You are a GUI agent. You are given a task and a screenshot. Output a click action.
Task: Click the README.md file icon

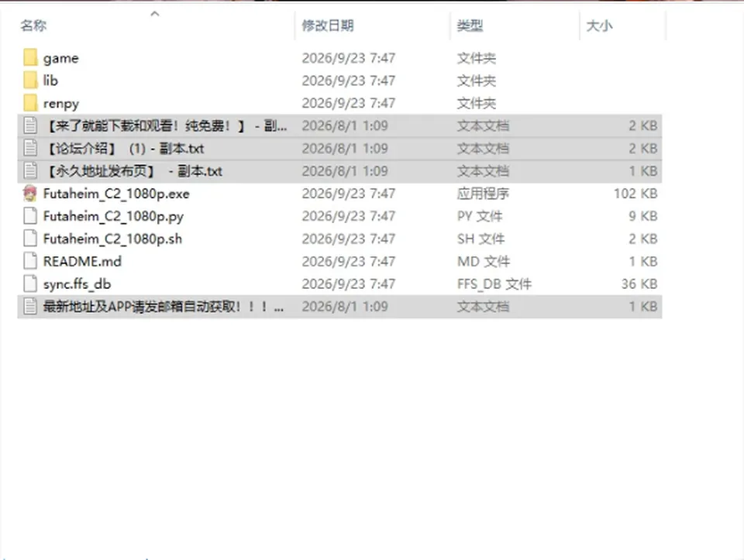30,261
